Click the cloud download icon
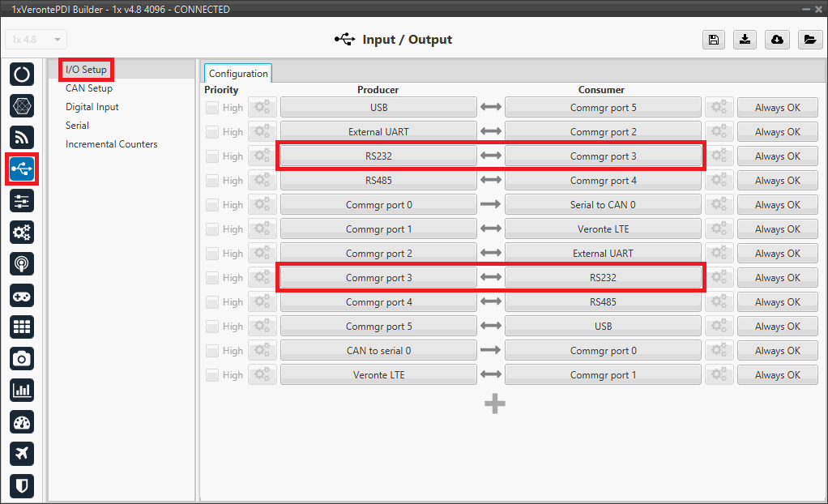Viewport: 828px width, 504px height. click(x=777, y=40)
